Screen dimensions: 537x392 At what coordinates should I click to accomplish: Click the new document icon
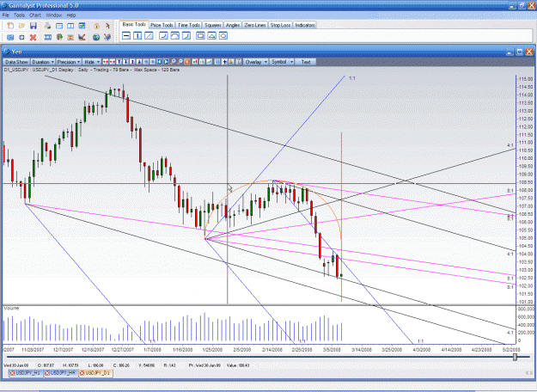point(10,26)
